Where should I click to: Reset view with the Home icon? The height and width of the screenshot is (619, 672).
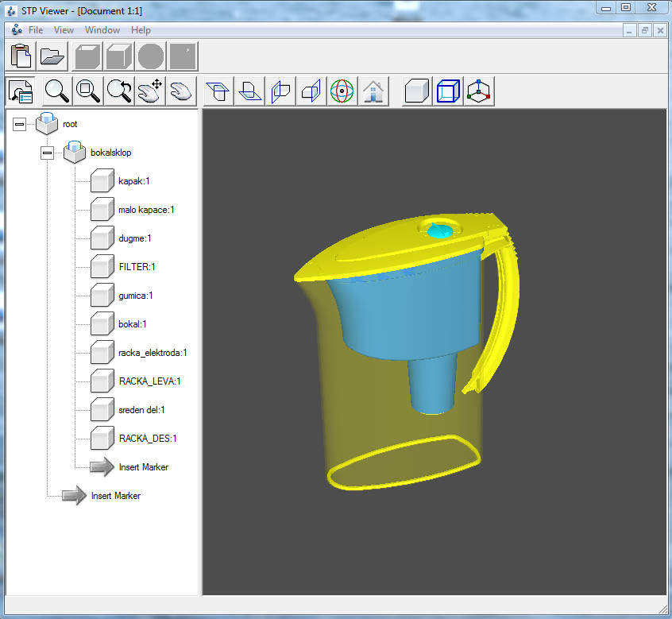373,91
